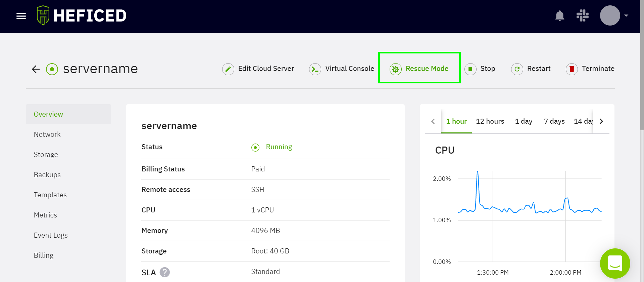Open the notifications bell
The height and width of the screenshot is (282, 644).
pos(559,15)
